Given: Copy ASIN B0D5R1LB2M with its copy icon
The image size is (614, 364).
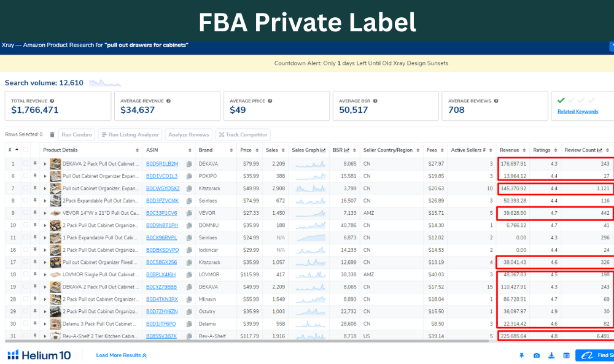Looking at the screenshot, I should tap(190, 164).
